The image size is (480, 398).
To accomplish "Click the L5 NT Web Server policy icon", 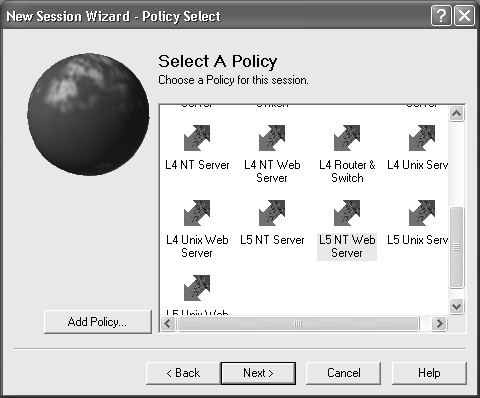I will click(x=347, y=213).
